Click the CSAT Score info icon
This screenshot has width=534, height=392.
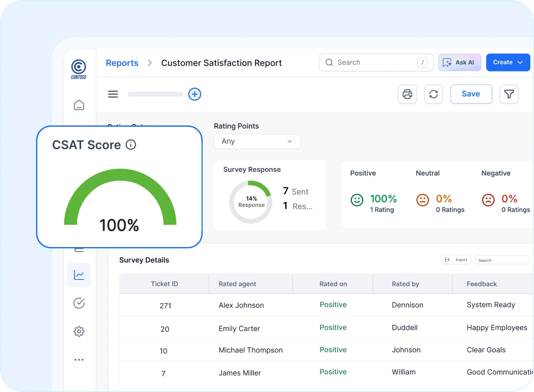coord(131,144)
